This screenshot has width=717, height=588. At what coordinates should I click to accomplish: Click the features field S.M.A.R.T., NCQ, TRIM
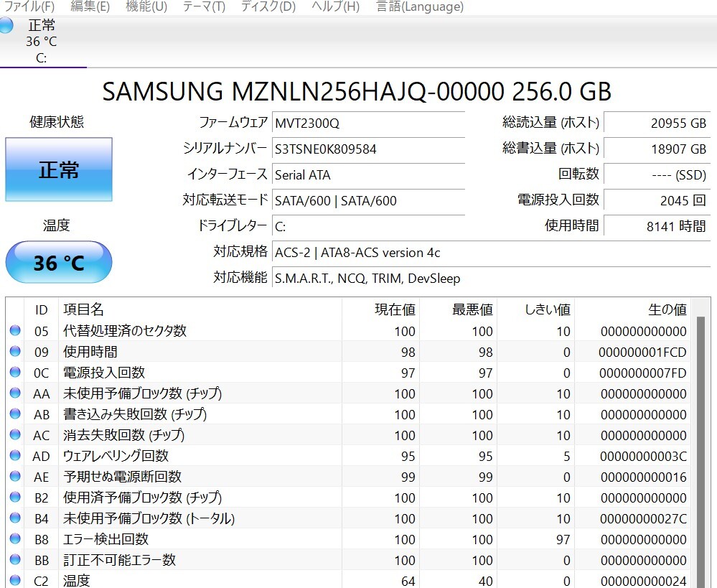coord(491,279)
